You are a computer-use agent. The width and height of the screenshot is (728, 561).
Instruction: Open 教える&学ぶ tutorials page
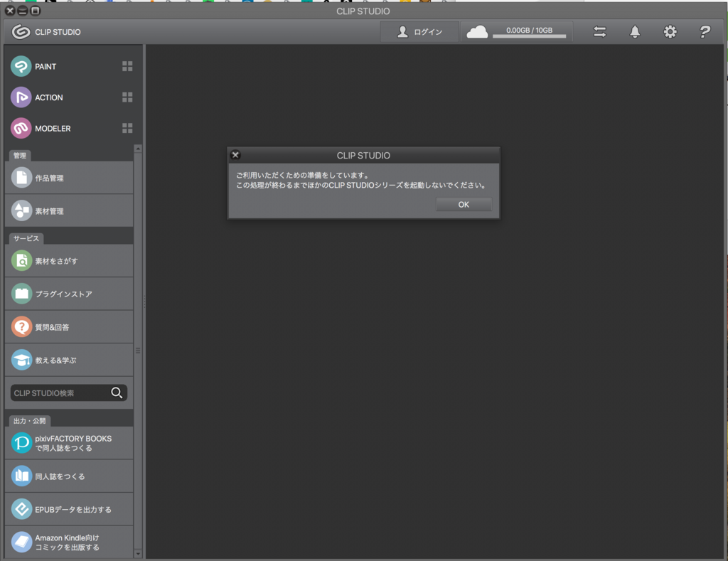coord(69,360)
